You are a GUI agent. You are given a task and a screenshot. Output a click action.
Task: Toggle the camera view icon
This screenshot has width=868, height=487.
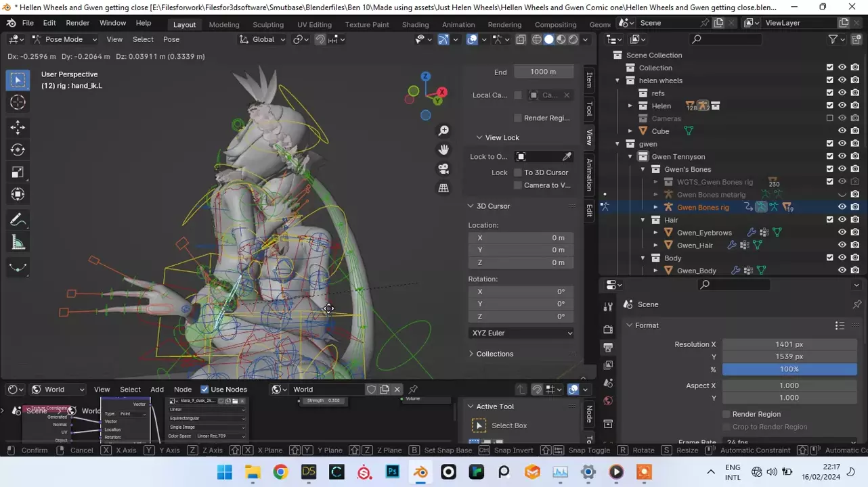click(443, 168)
